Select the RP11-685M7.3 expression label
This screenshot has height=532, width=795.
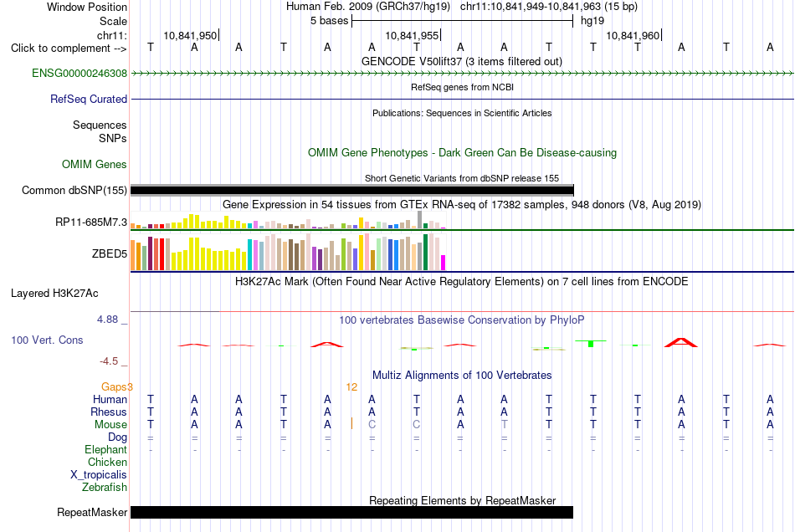(x=91, y=223)
